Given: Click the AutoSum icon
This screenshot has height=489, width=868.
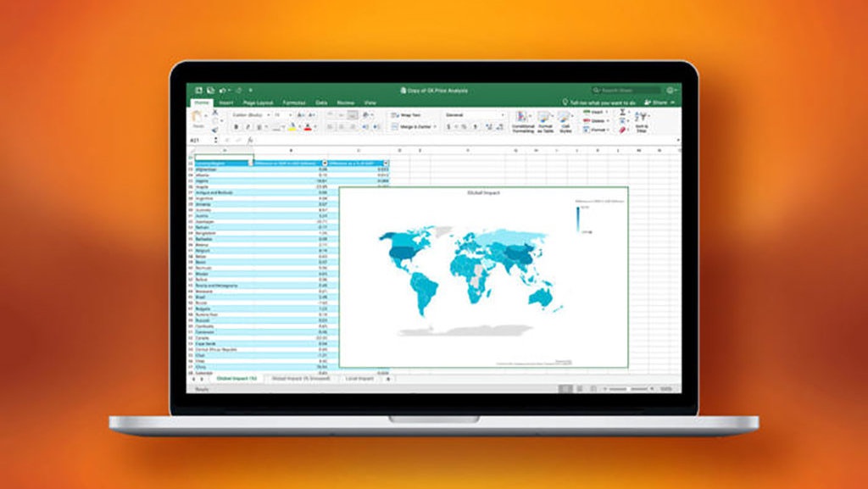Looking at the screenshot, I should pyautogui.click(x=622, y=111).
